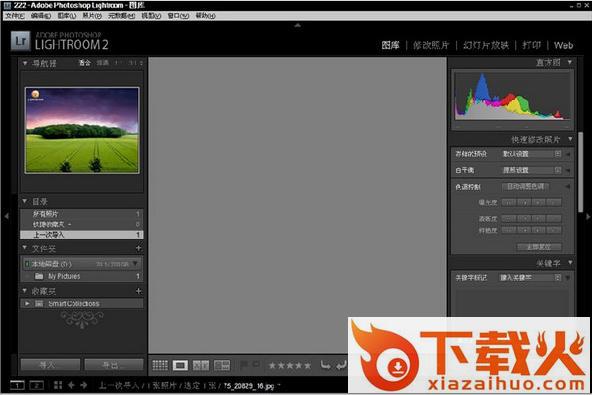The width and height of the screenshot is (592, 395).
Task: Open the Web module tab
Action: (x=563, y=45)
